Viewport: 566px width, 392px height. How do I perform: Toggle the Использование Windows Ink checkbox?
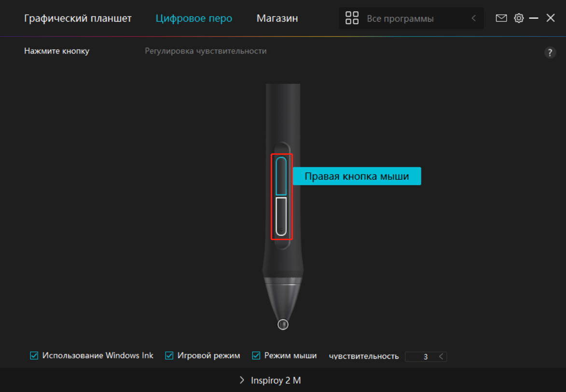click(x=34, y=356)
